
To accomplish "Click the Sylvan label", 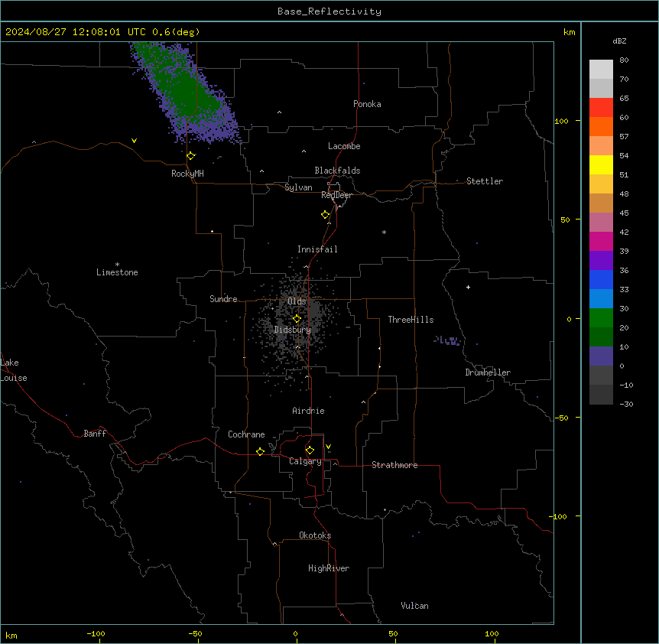I will pyautogui.click(x=298, y=187).
